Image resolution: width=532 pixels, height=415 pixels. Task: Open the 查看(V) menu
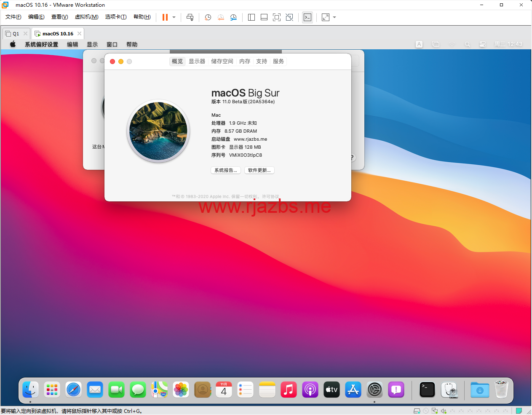coord(59,17)
